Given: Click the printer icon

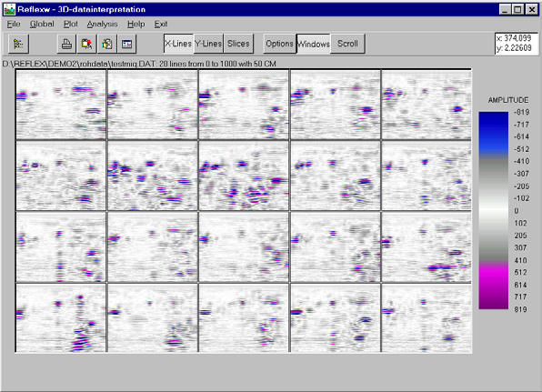Looking at the screenshot, I should click(x=66, y=44).
